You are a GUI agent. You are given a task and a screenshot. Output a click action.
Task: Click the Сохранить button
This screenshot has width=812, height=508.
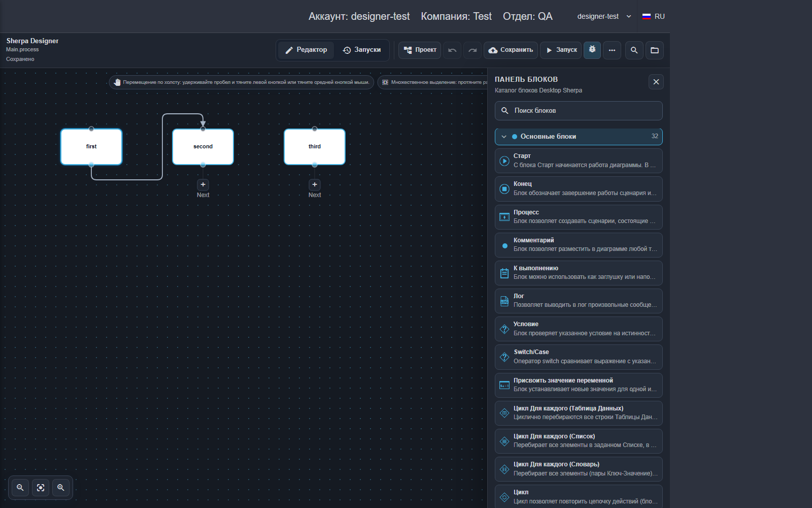click(511, 50)
